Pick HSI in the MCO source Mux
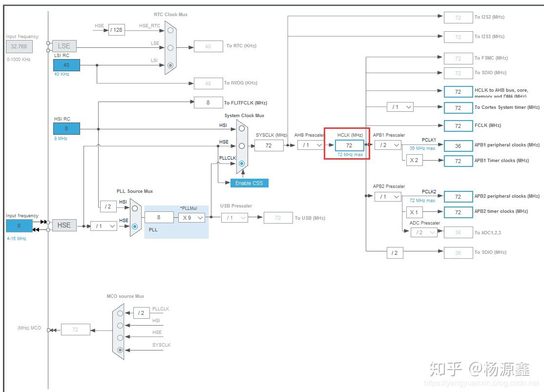The width and height of the screenshot is (544, 392). 120,326
